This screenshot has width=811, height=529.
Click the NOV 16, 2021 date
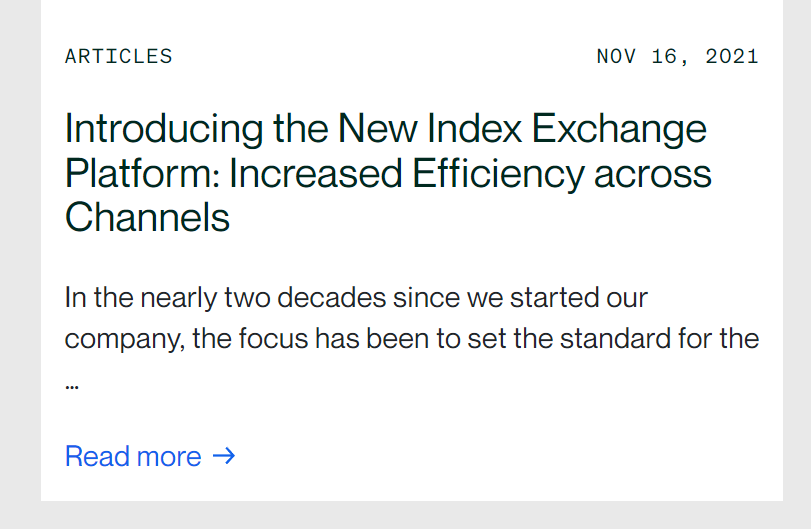pos(678,56)
